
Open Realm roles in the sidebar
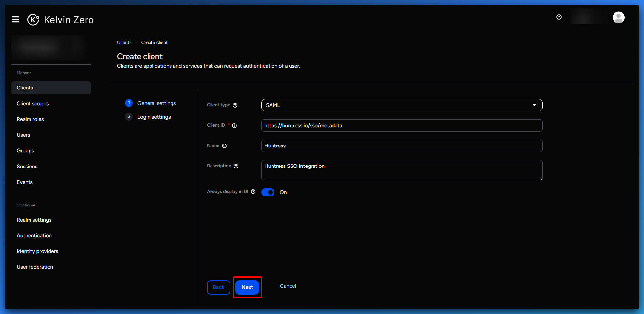(51, 119)
